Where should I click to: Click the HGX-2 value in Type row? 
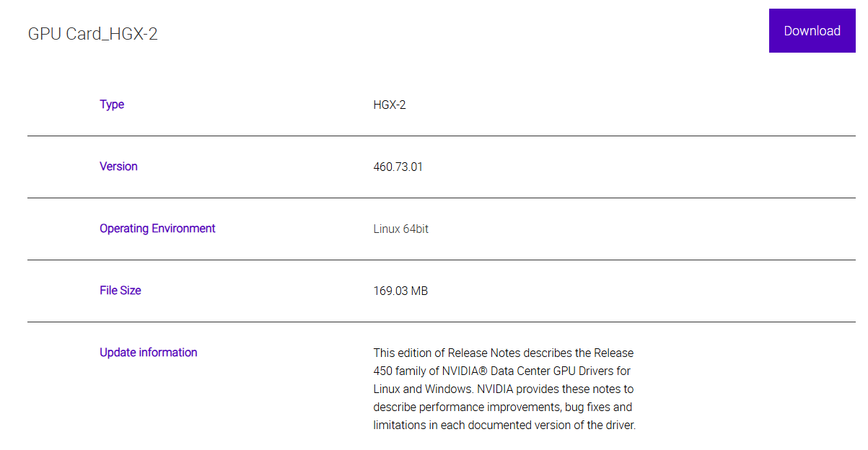(390, 105)
